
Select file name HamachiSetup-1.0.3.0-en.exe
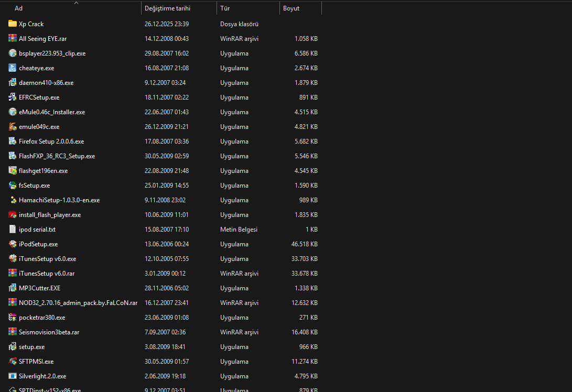coord(59,200)
